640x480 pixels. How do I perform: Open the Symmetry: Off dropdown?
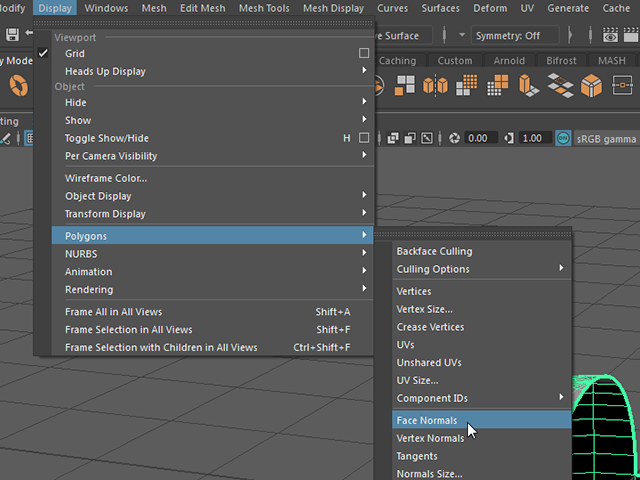pyautogui.click(x=515, y=36)
